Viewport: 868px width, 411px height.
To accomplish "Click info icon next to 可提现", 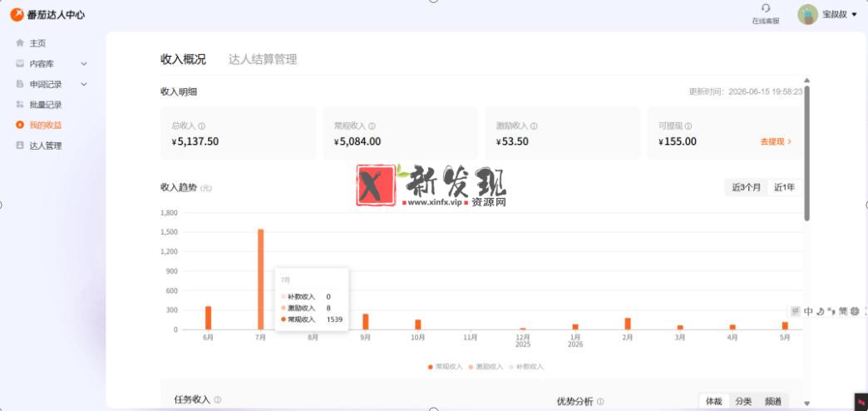I will coord(688,126).
